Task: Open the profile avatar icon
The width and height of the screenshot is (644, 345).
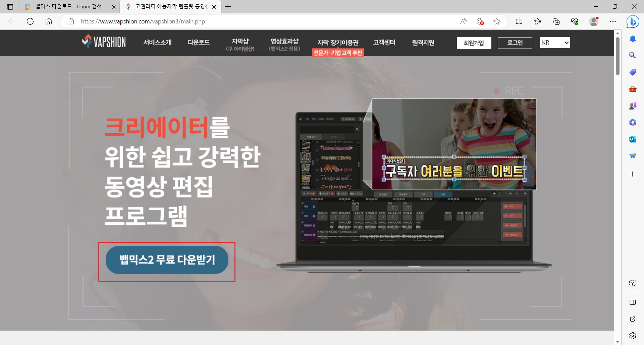Action: pos(594,21)
